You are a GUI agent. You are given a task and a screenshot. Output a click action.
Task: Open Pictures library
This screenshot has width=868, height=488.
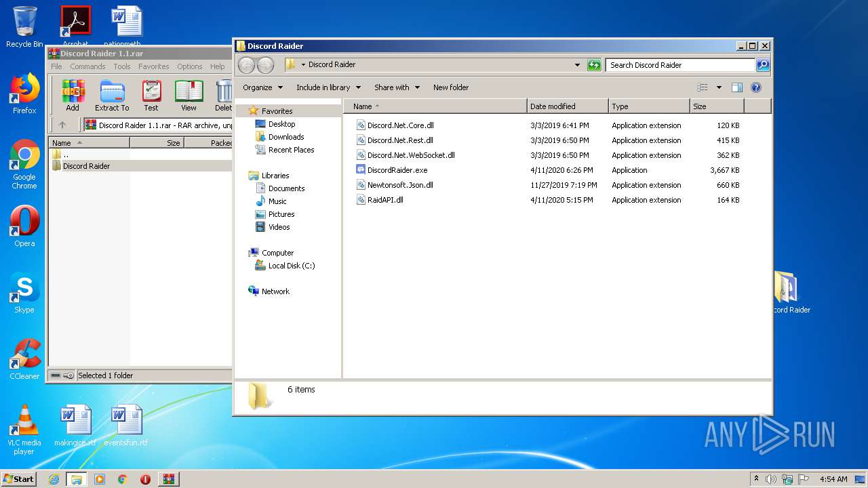[281, 214]
